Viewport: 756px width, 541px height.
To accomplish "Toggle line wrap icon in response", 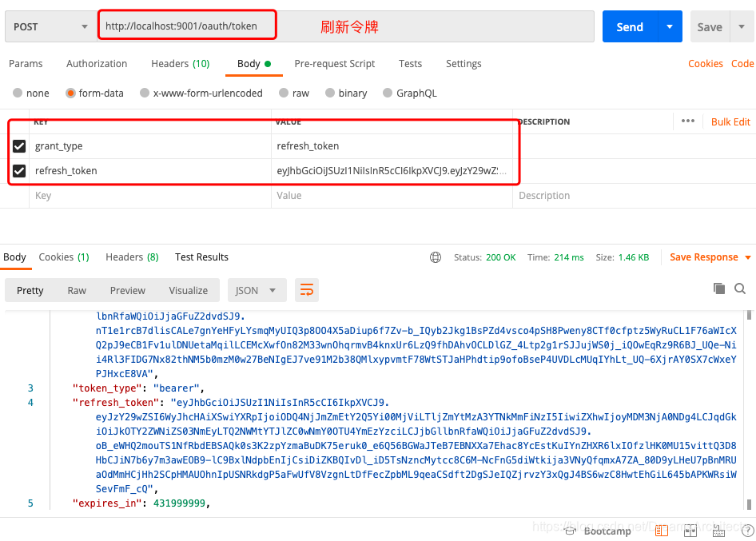I will point(307,290).
